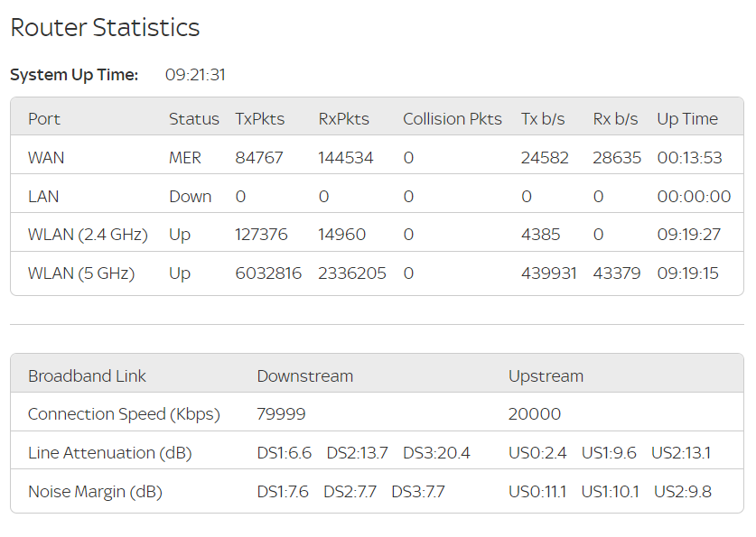This screenshot has height=537, width=756.
Task: Click the Up status of WLAN 2.4 GHz
Action: (x=180, y=236)
